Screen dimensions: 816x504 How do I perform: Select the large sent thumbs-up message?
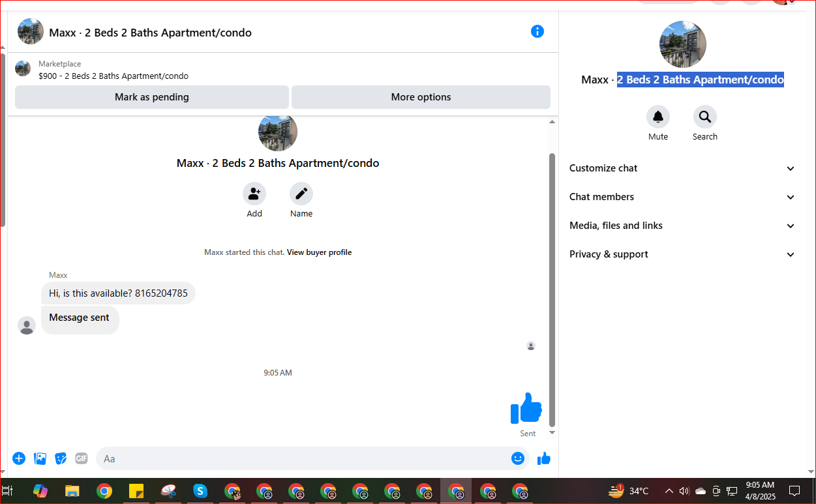tap(526, 408)
